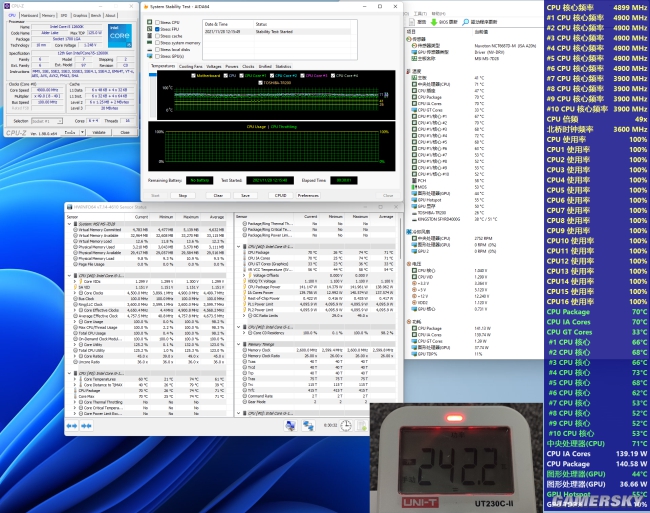Click the PCH row icon in AIDA64 list
Viewport: 650px width, 513px height.
415,181
